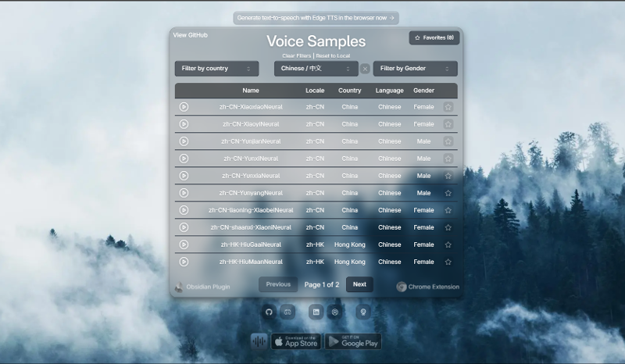The image size is (625, 364).
Task: Open the Filter by country dropdown
Action: pyautogui.click(x=216, y=69)
